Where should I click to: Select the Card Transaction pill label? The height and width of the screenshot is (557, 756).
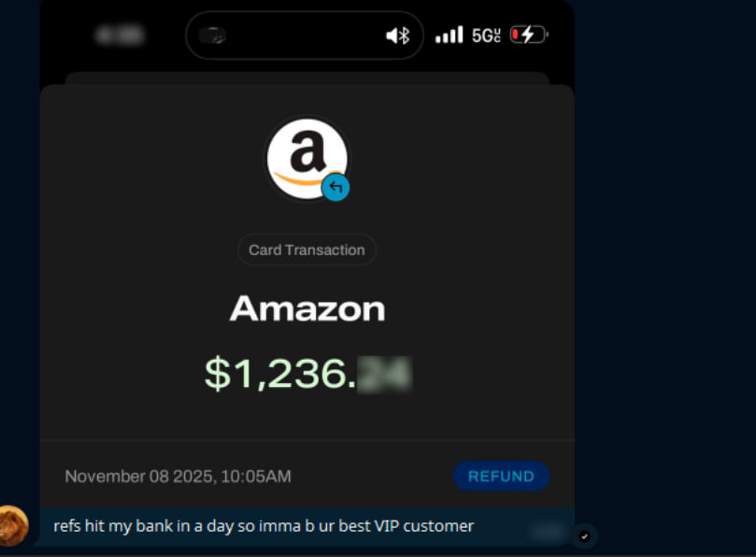click(307, 250)
